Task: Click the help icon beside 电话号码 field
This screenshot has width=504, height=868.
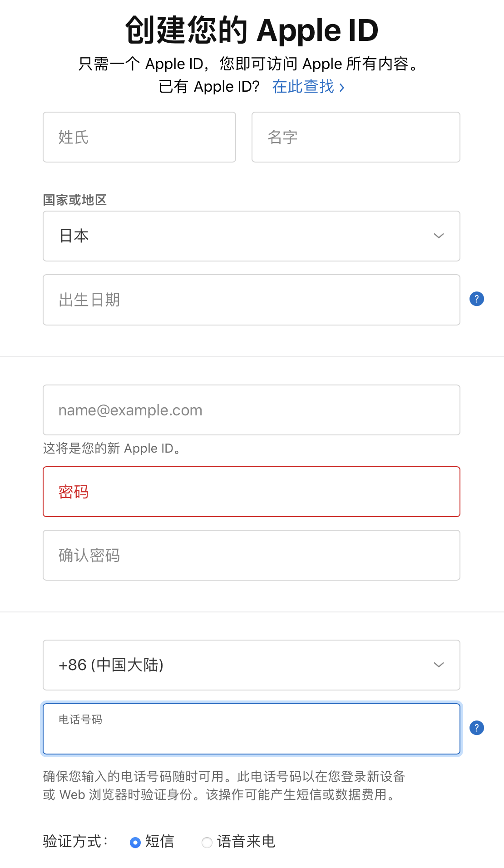Action: [x=476, y=728]
